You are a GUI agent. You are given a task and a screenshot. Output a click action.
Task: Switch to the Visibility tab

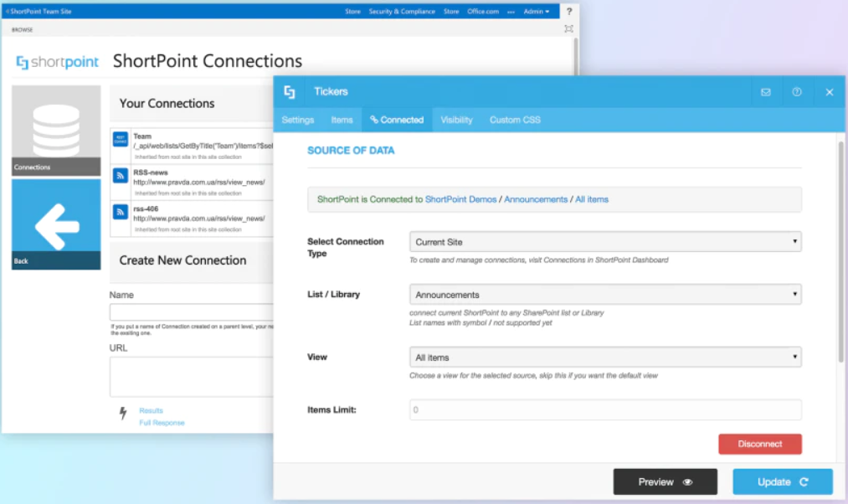point(455,120)
